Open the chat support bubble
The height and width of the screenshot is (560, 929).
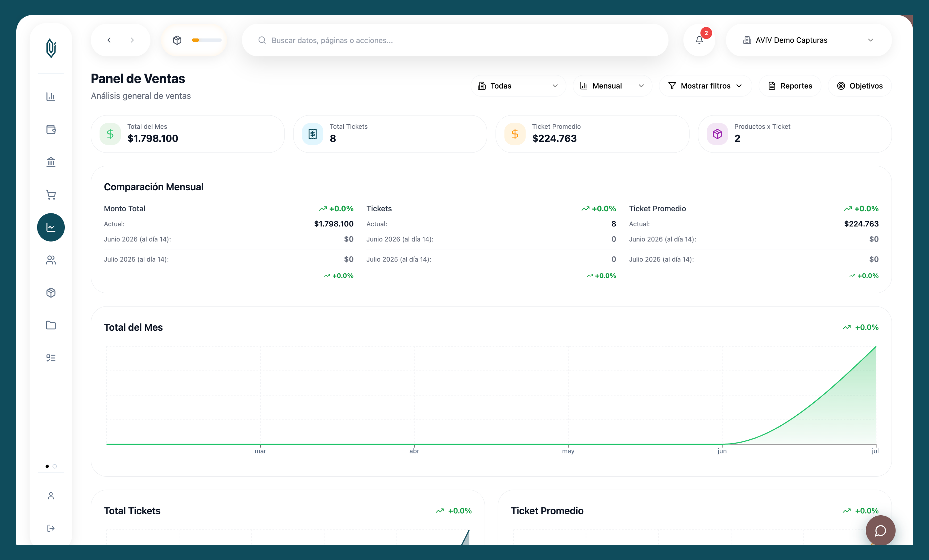(880, 530)
